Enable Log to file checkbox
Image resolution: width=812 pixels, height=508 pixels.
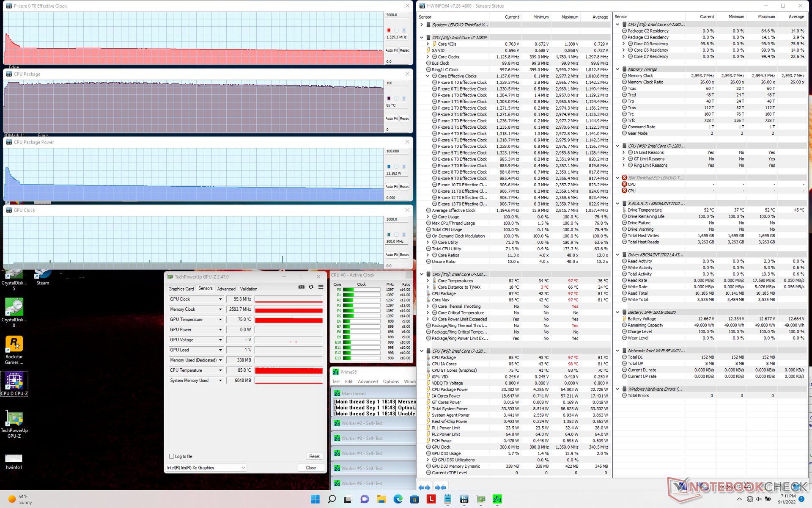pyautogui.click(x=172, y=456)
